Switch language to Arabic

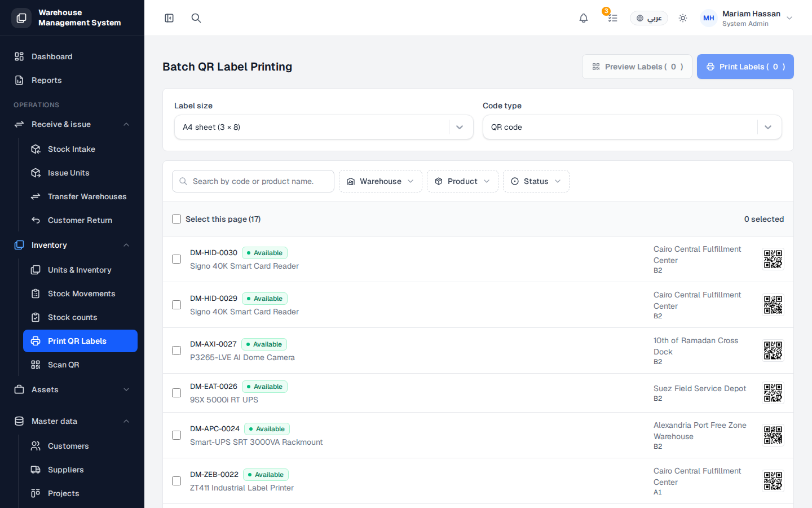[x=649, y=18]
